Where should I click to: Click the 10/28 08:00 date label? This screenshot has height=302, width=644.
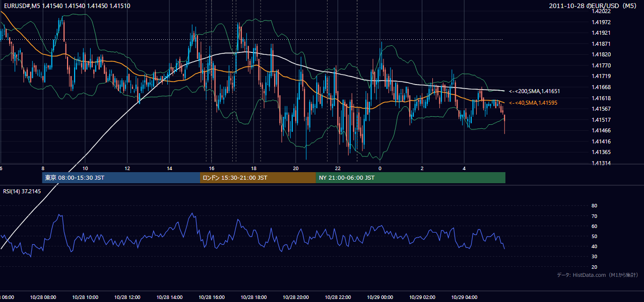click(43, 297)
